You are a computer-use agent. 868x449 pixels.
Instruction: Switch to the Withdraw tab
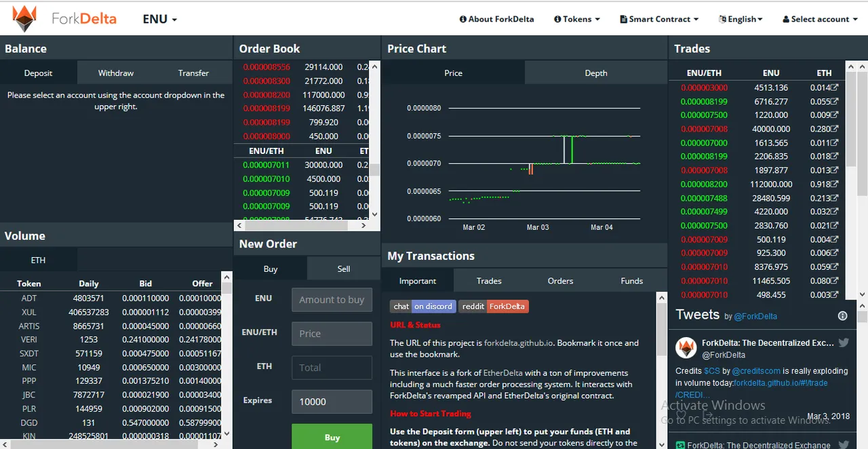(116, 73)
